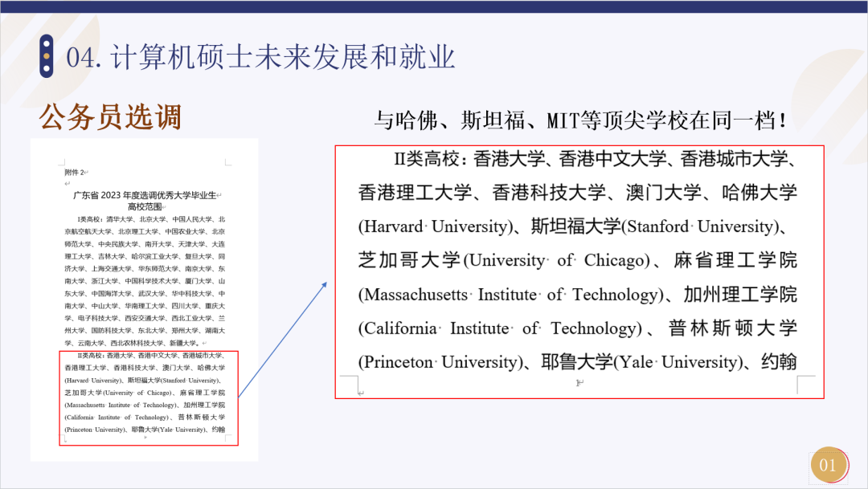Click the document title '广东省 2023 年度选调优秀大学毕业生'
This screenshot has width=868, height=489.
(x=145, y=194)
